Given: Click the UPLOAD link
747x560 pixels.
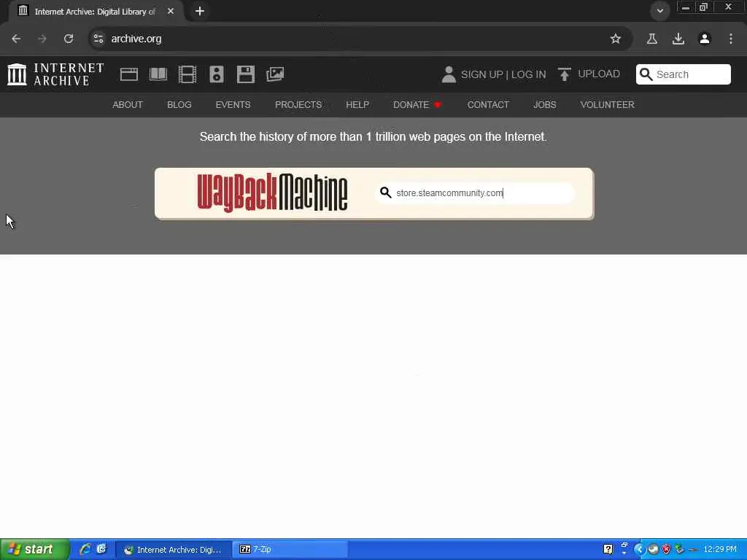Looking at the screenshot, I should click(599, 74).
